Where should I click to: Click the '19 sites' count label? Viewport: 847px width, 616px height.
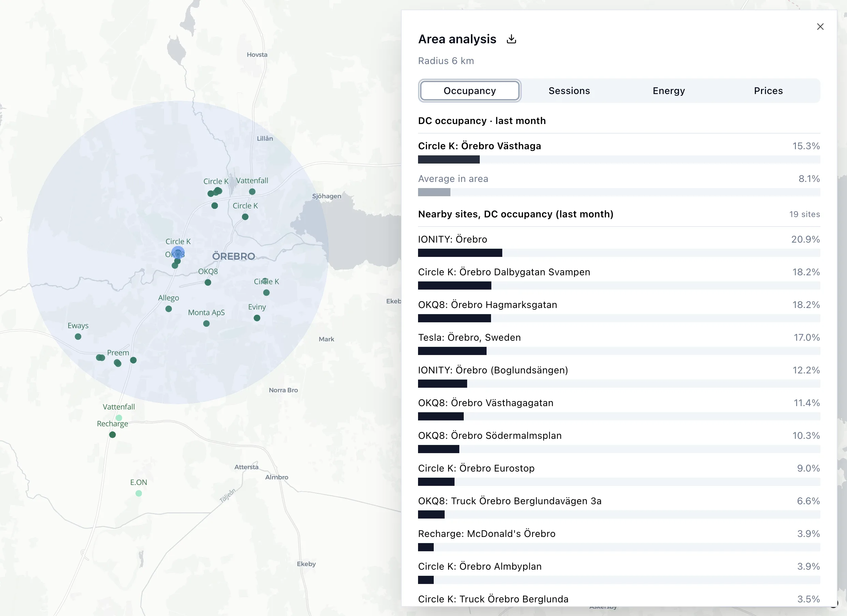click(804, 214)
